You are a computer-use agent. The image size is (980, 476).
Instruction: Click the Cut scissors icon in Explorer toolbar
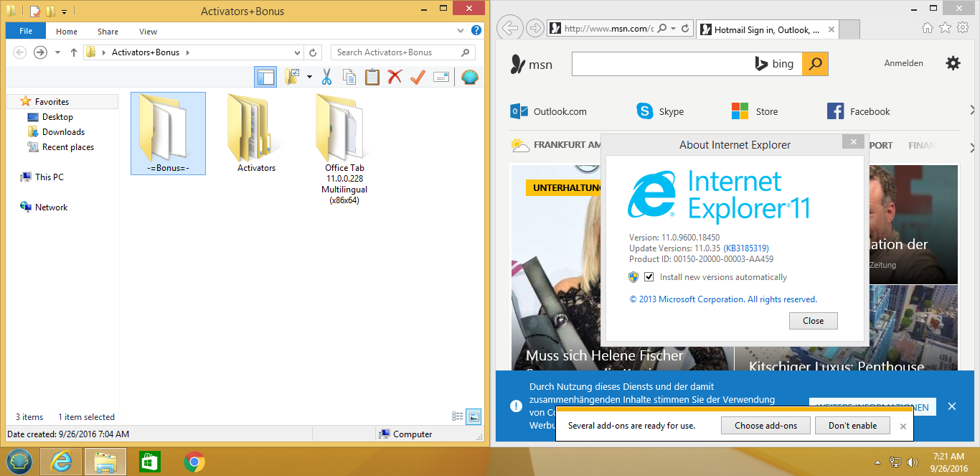coord(326,77)
